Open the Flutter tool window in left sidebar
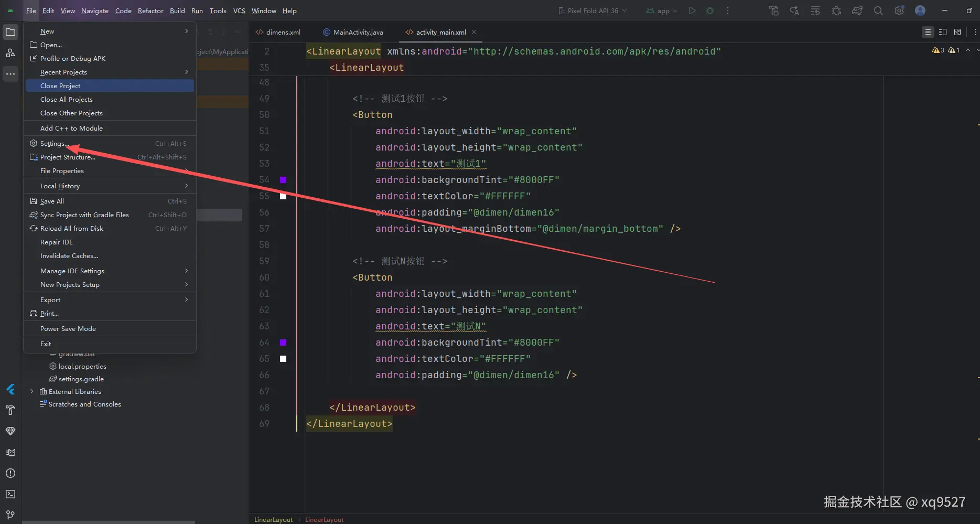The height and width of the screenshot is (524, 980). [x=10, y=389]
